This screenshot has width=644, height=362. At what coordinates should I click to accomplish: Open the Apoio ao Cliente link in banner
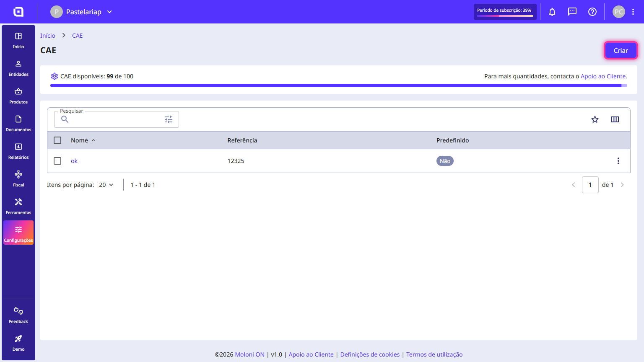coord(603,76)
